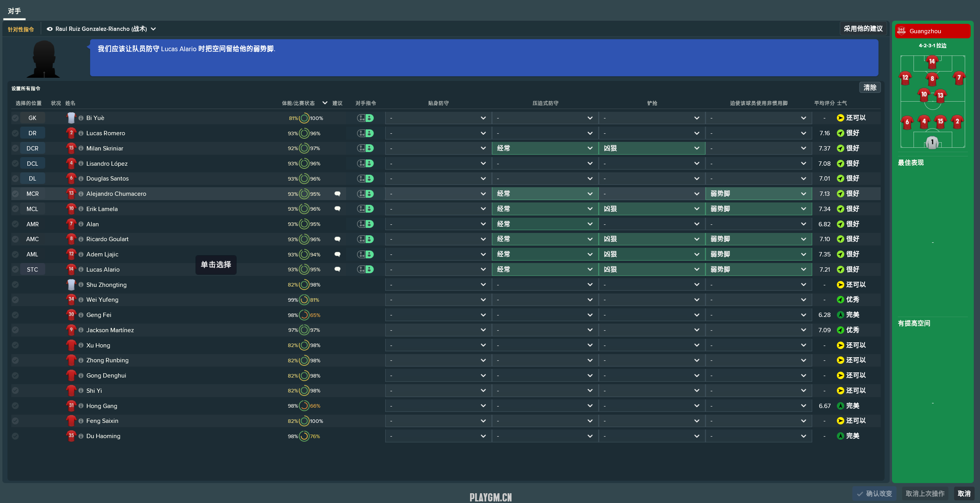
Task: Open the advice speech bubble for Alejandro Chumacero
Action: tap(337, 194)
